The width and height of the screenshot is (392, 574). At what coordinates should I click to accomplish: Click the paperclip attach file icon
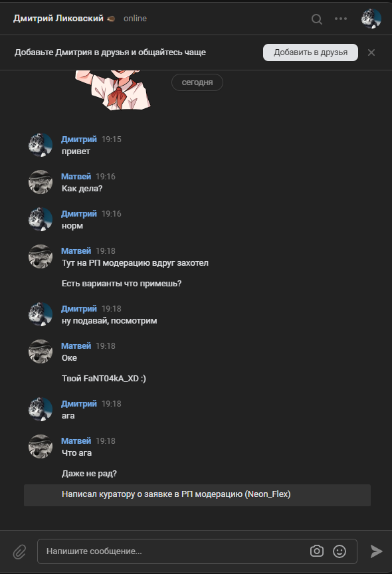[x=19, y=551]
